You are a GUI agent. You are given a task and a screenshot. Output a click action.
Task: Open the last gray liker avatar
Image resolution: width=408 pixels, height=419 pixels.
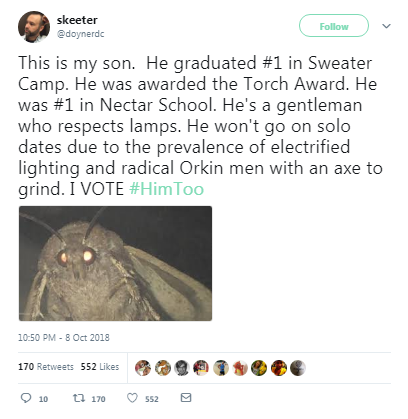[x=298, y=368]
